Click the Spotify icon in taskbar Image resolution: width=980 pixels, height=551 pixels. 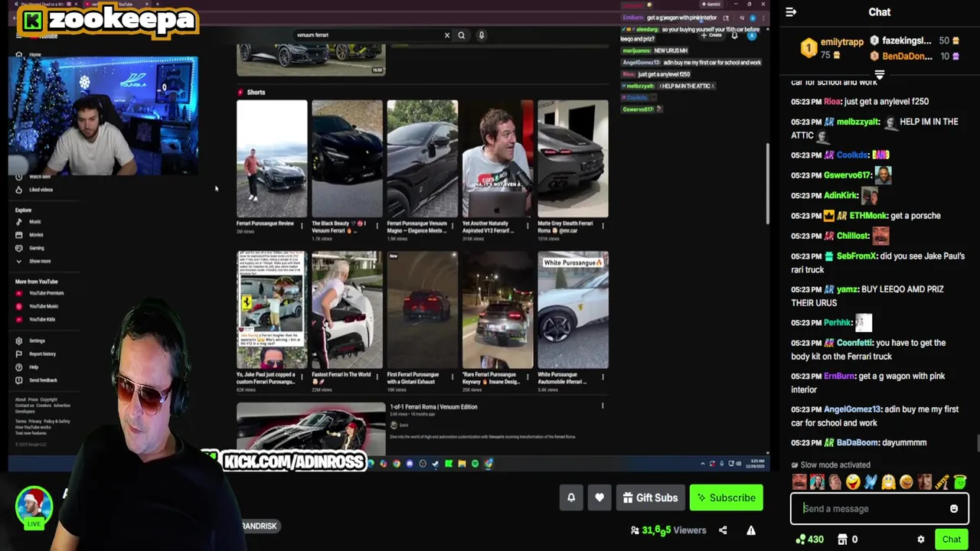tap(475, 464)
